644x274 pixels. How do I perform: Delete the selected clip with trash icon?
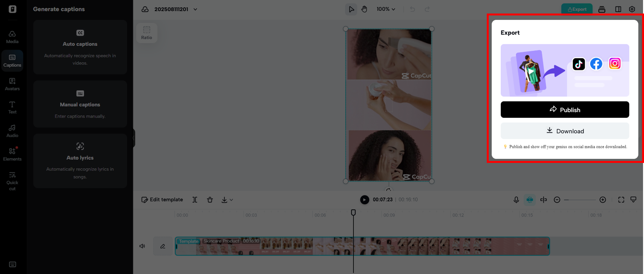(x=210, y=200)
